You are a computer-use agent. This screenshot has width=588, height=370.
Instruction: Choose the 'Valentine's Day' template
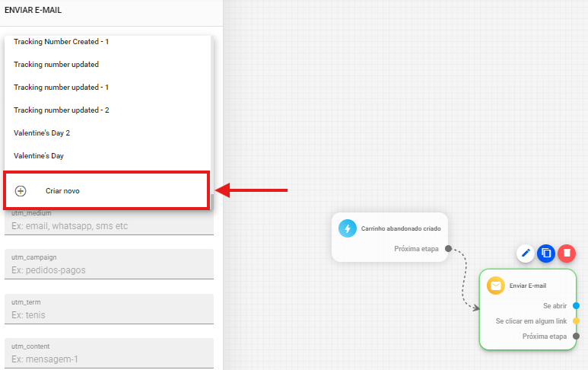click(x=39, y=156)
